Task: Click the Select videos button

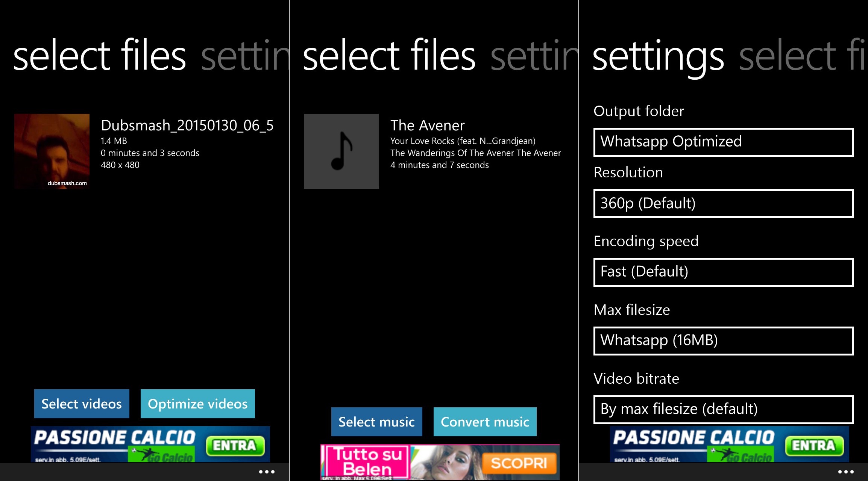Action: pyautogui.click(x=82, y=404)
